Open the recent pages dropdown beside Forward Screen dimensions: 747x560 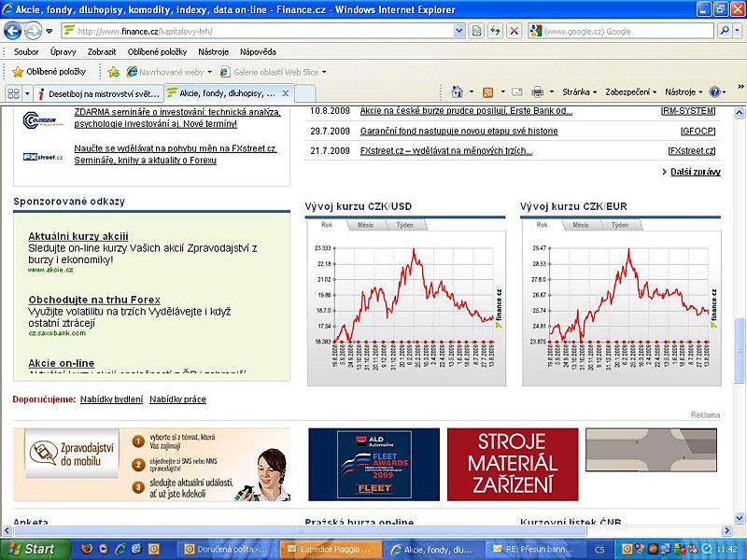pos(49,32)
